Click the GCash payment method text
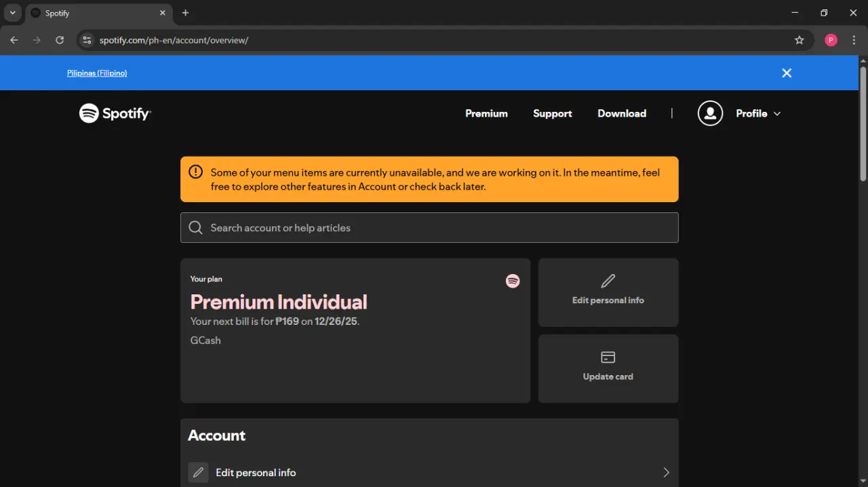Screen dimensions: 868x487 coord(205,340)
